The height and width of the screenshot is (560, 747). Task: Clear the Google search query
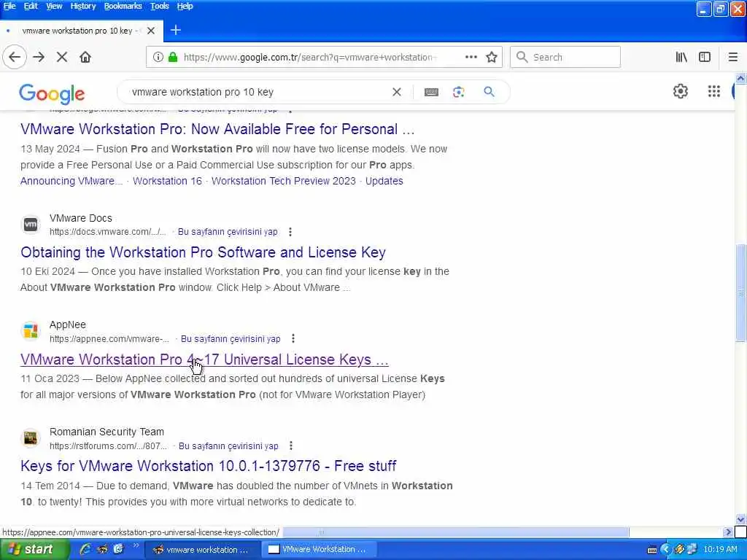[396, 92]
